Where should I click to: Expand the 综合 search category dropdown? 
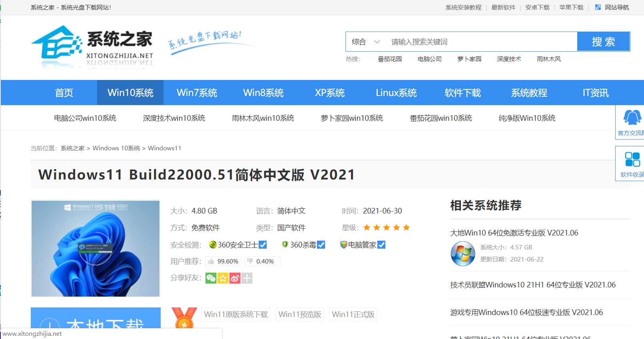click(366, 42)
